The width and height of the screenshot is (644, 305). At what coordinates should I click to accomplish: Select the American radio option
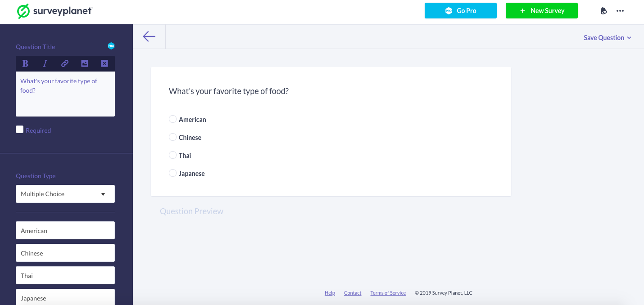[172, 119]
